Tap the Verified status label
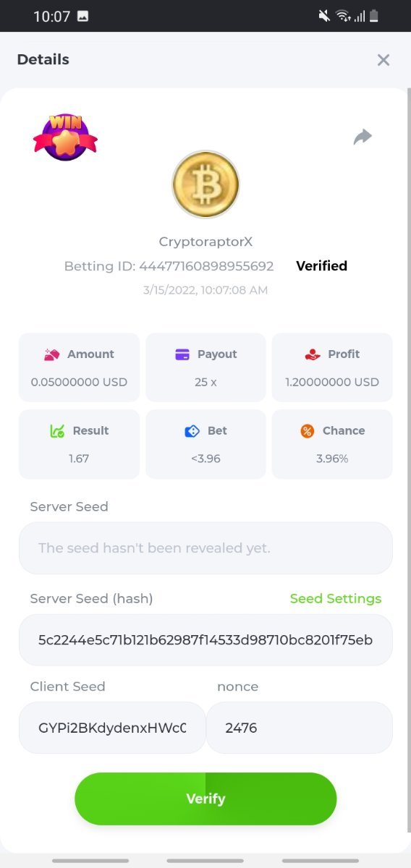 321,266
